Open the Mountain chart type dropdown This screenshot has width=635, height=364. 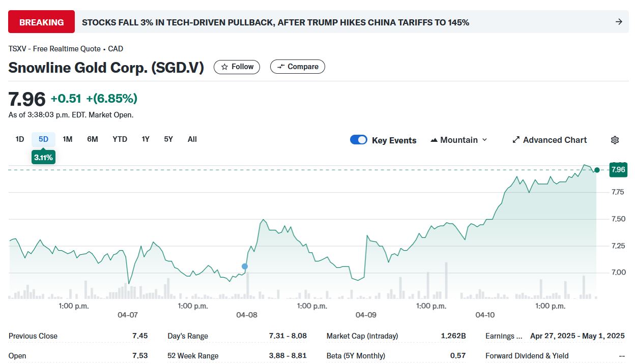[459, 140]
